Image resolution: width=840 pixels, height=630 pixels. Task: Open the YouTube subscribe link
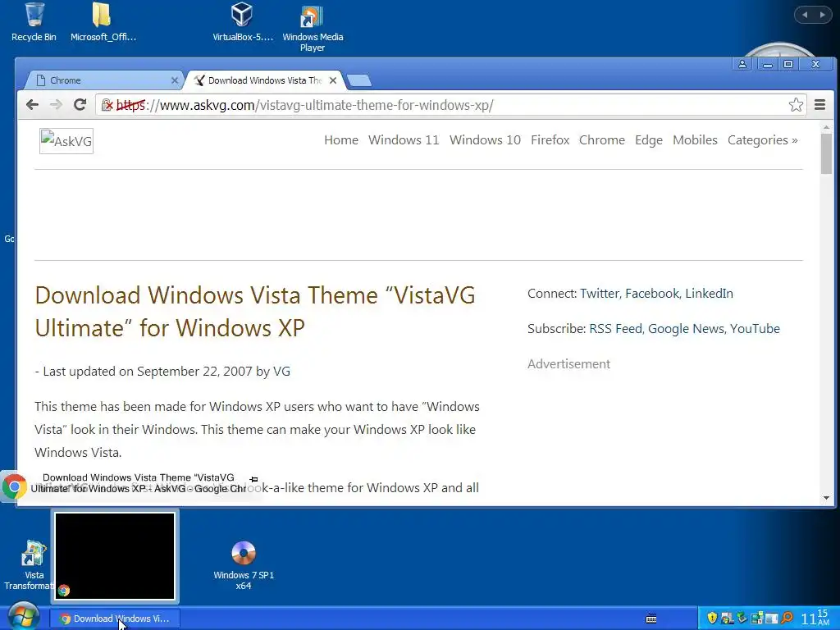(x=755, y=328)
